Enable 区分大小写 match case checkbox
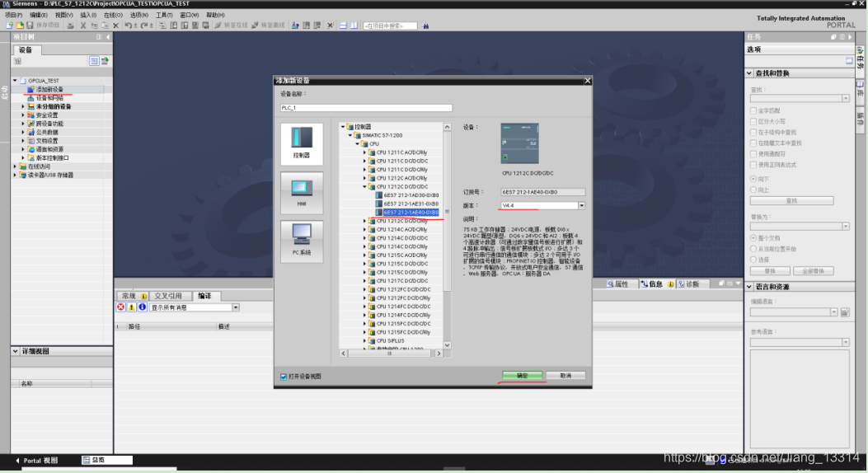Screen dimensions: 868x473 point(753,121)
